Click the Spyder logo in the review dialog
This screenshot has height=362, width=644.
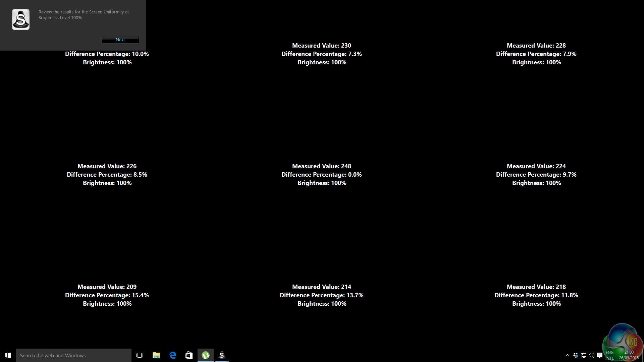(21, 19)
